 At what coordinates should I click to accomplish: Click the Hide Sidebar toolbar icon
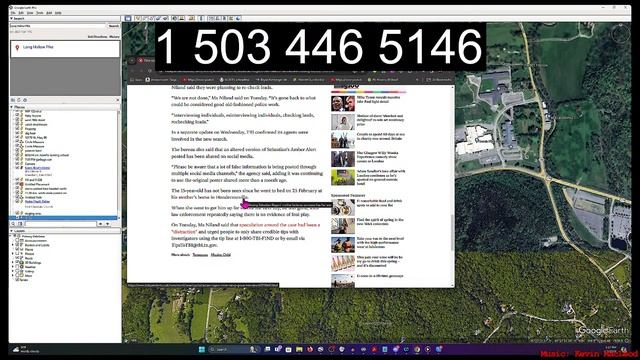point(128,18)
